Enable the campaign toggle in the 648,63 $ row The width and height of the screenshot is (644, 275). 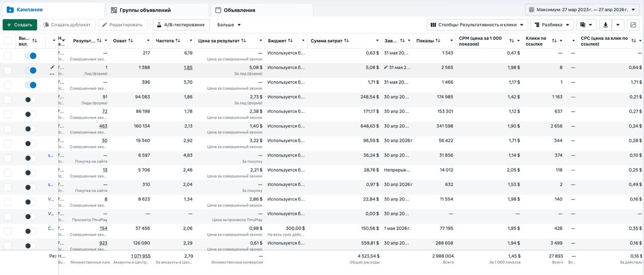(30, 129)
